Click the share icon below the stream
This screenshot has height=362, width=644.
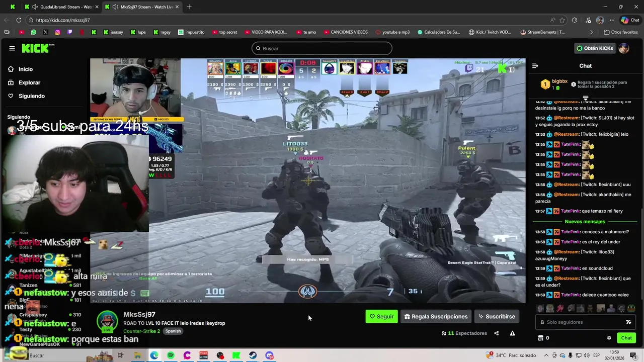point(496,333)
